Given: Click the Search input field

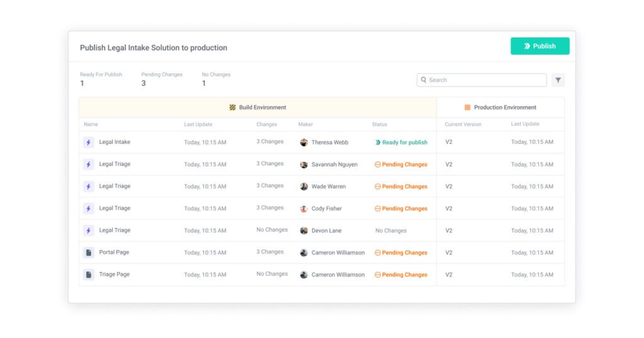Looking at the screenshot, I should click(482, 80).
